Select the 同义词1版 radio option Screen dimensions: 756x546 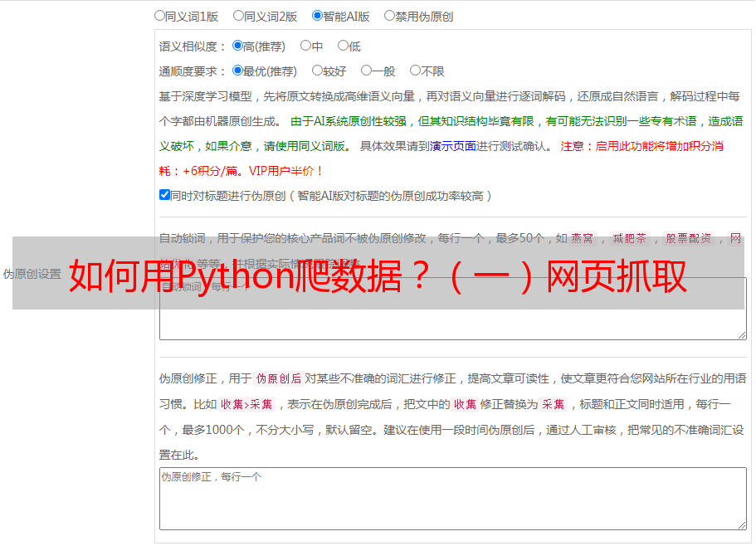159,16
